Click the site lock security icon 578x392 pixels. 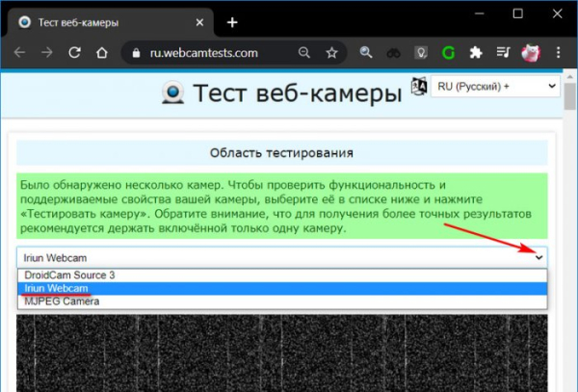tap(136, 53)
